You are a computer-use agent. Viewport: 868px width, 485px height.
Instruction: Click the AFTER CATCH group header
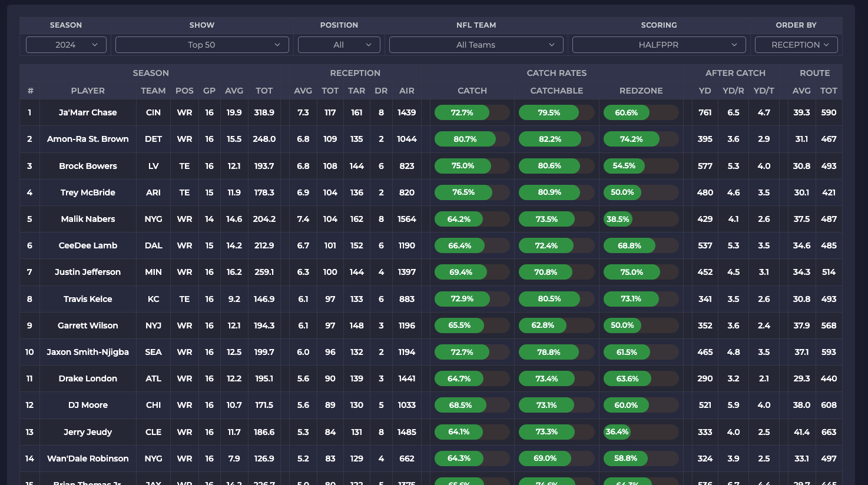(736, 73)
